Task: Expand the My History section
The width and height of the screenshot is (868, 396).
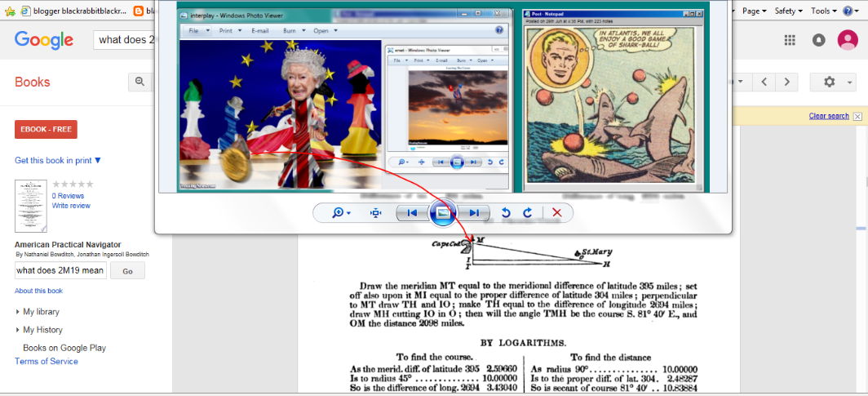Action: click(x=39, y=330)
